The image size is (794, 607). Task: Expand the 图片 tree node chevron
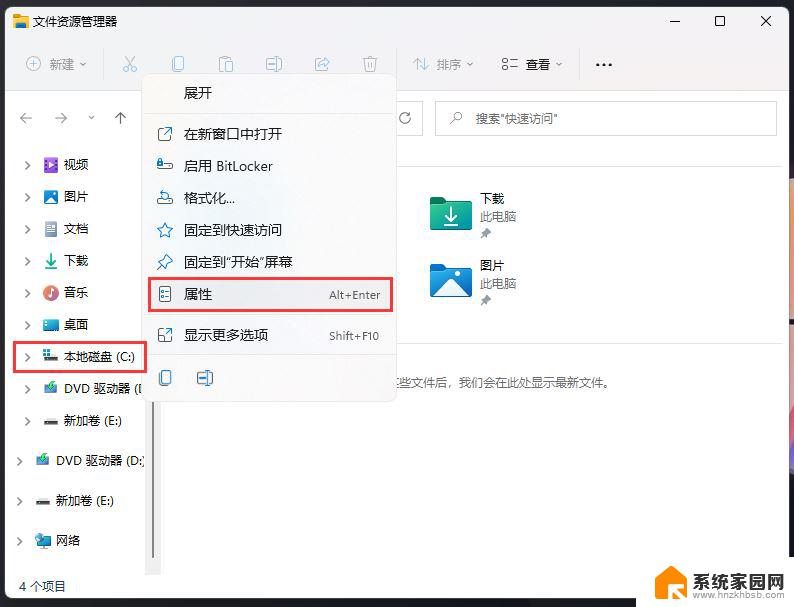[27, 197]
